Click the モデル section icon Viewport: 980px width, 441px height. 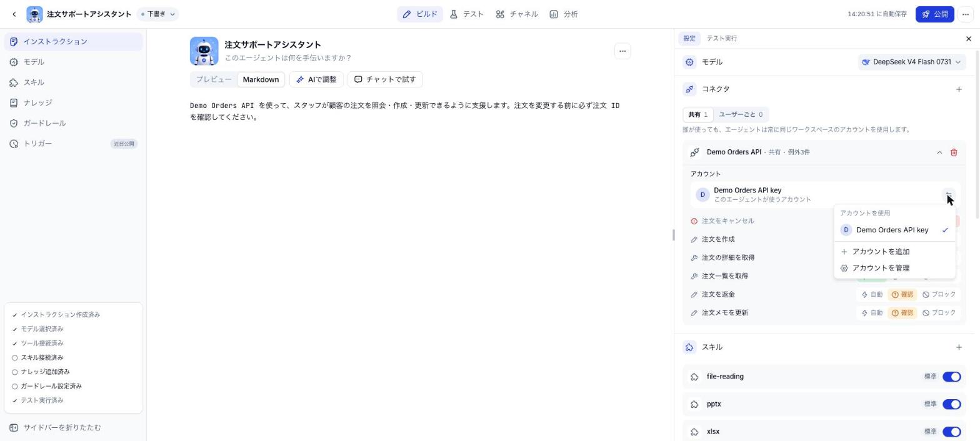[x=689, y=62]
